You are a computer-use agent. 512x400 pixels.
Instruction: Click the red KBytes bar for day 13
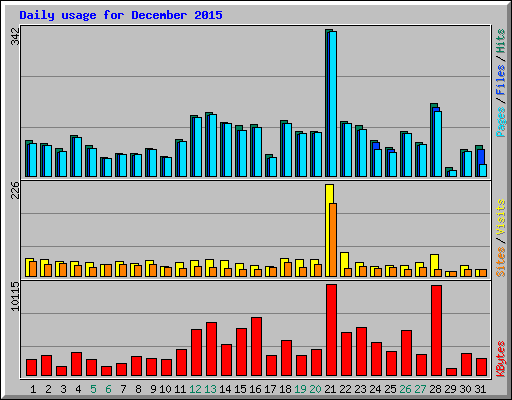click(x=211, y=349)
